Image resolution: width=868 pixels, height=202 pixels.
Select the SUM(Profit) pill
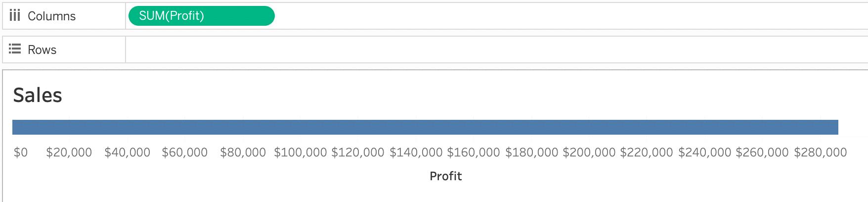coord(201,16)
